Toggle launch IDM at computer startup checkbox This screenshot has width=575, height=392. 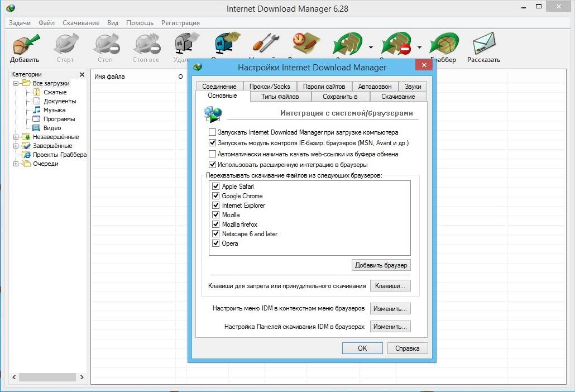(212, 132)
